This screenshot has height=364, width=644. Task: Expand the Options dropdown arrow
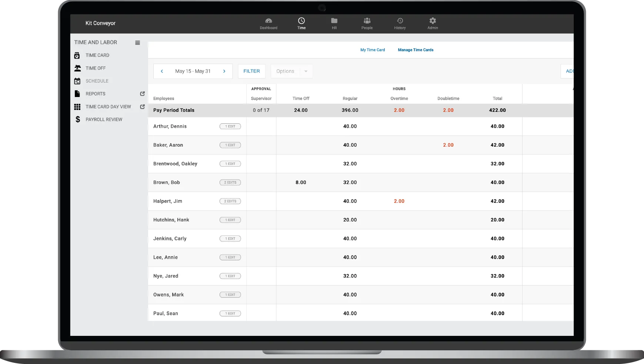tap(306, 71)
